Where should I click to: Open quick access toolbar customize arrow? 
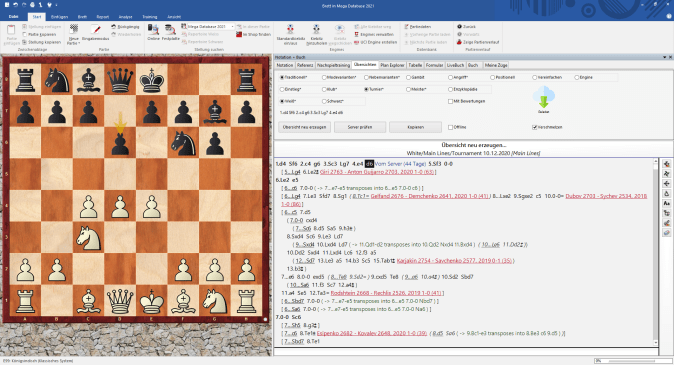(x=57, y=5)
